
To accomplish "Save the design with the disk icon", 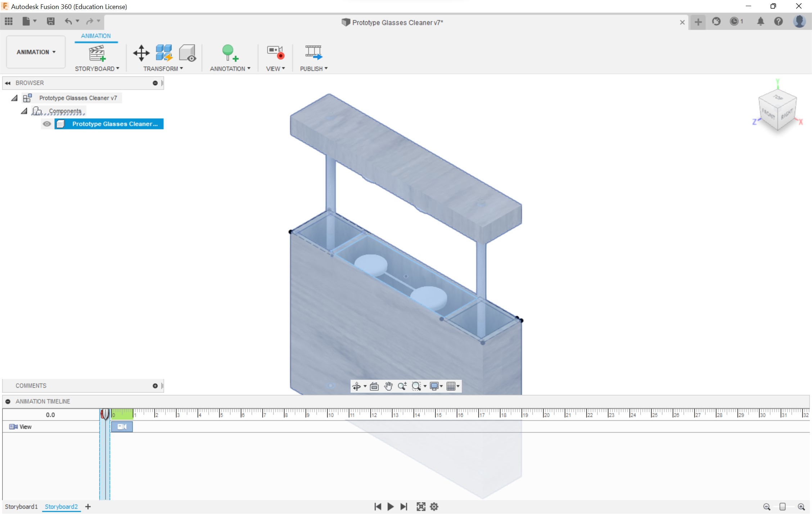I will (51, 21).
